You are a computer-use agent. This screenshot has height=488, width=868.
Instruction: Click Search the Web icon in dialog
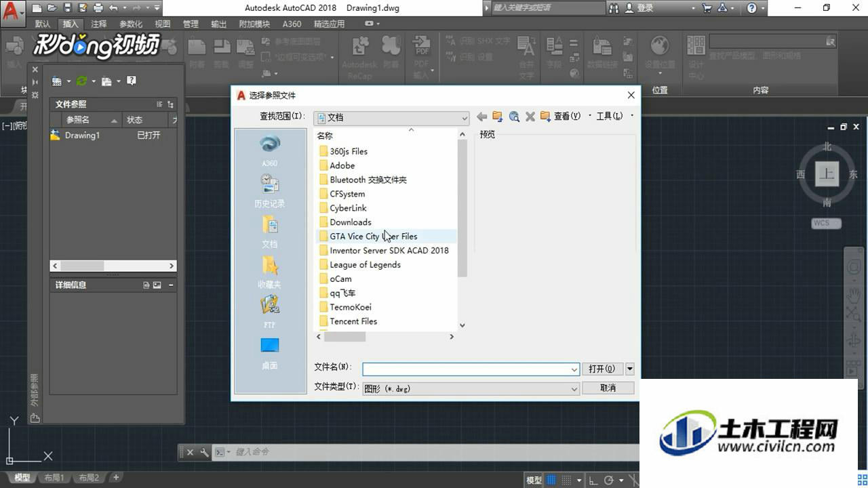tap(514, 117)
